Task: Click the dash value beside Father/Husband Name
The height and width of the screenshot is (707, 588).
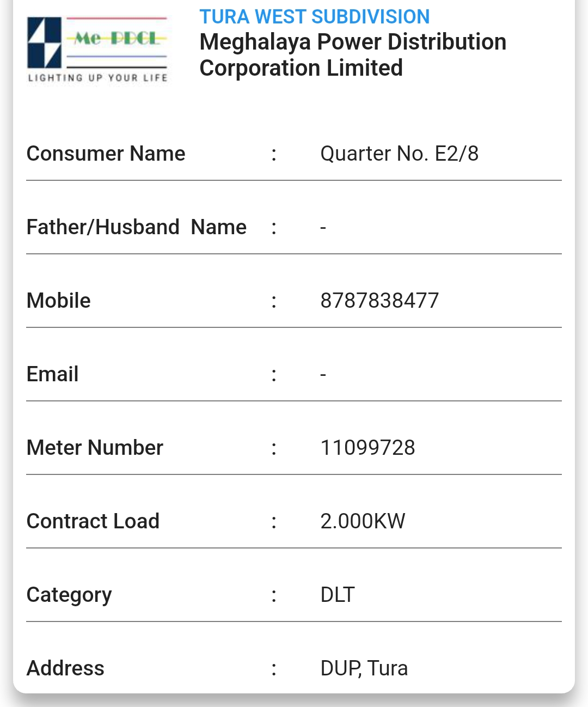Action: click(323, 228)
